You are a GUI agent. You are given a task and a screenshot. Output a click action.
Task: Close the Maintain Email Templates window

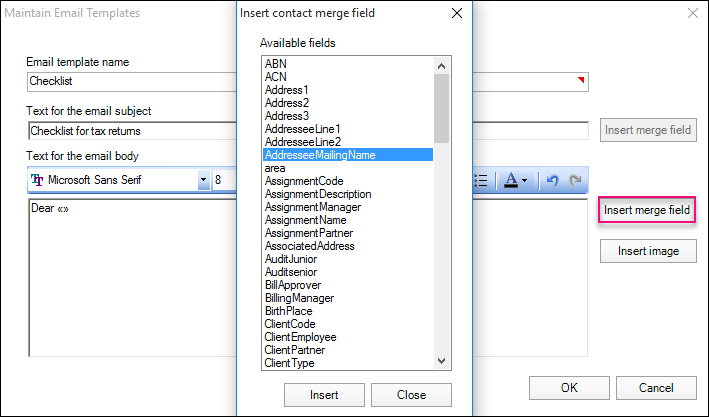point(693,14)
